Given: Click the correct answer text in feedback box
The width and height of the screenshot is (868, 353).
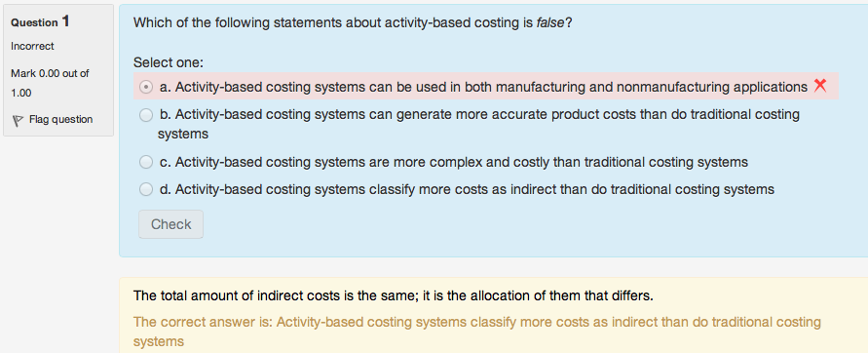Looking at the screenshot, I should tap(477, 332).
